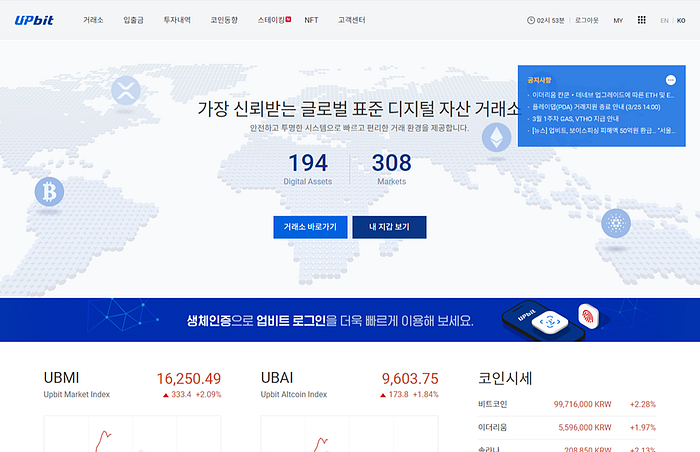
Task: Click the +2.28% change for 비트코인
Action: coord(643,404)
